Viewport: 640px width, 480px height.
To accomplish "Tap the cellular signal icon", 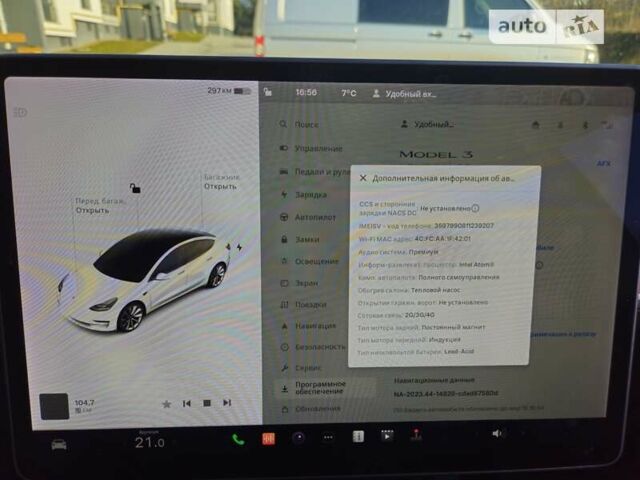I will pyautogui.click(x=607, y=125).
